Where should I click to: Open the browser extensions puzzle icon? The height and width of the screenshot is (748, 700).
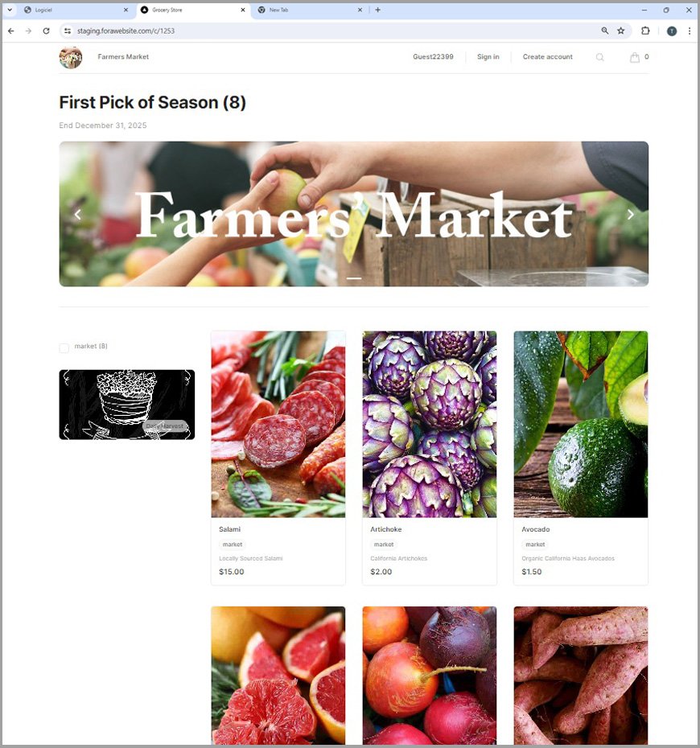(x=645, y=31)
